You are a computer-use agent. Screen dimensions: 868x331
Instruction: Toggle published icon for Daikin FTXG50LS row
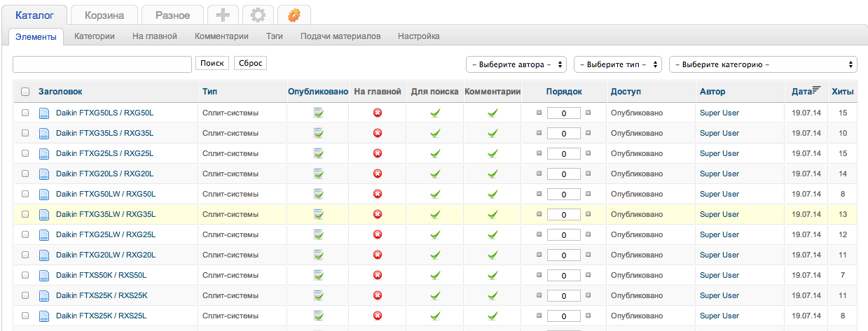click(318, 113)
